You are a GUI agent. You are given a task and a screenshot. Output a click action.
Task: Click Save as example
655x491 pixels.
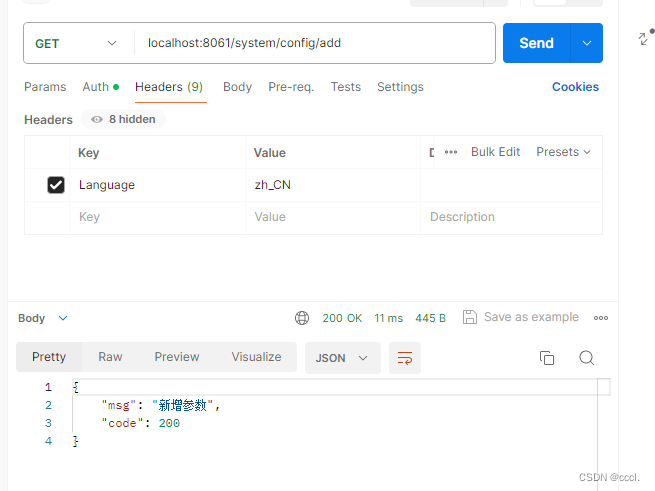tap(521, 318)
